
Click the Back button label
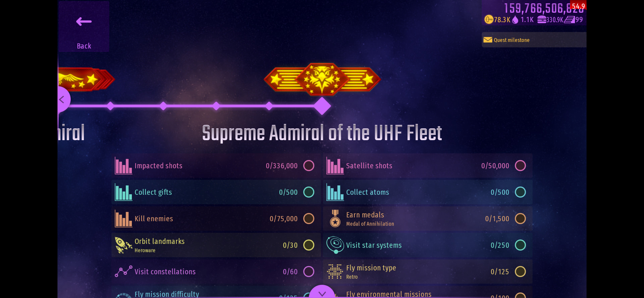point(84,46)
